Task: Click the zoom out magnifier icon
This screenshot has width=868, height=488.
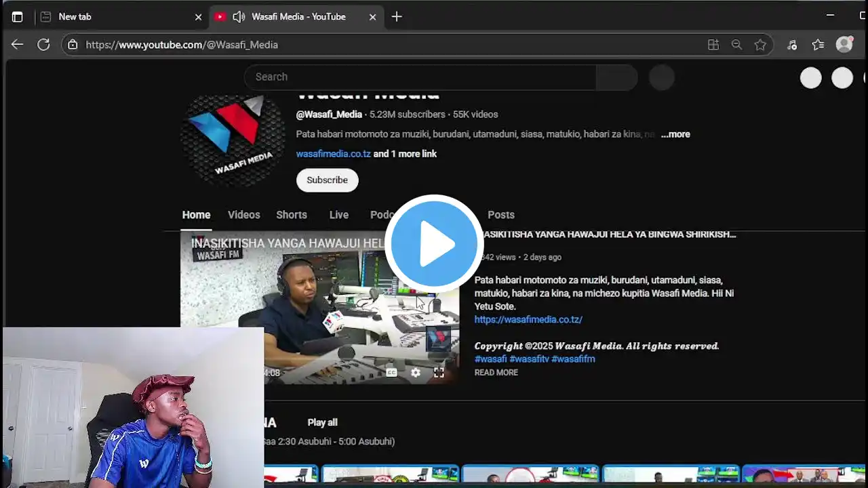Action: 736,45
